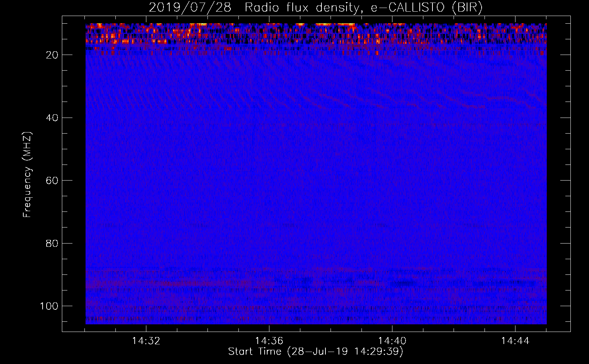Click the 60 MHz frequency tick label
This screenshot has width=589, height=364.
tap(52, 181)
